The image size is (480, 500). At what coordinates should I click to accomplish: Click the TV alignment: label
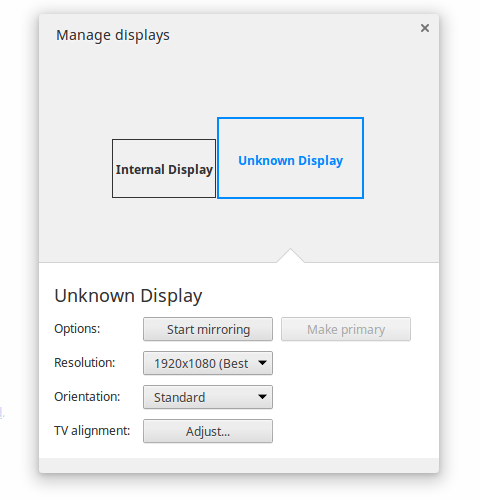(92, 431)
